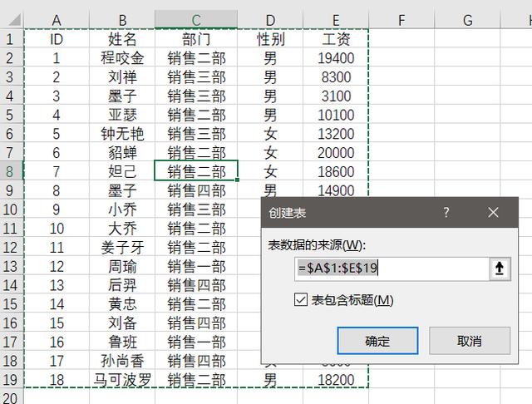Select cell containing 马可波罗
This screenshot has width=532, height=404.
click(122, 380)
